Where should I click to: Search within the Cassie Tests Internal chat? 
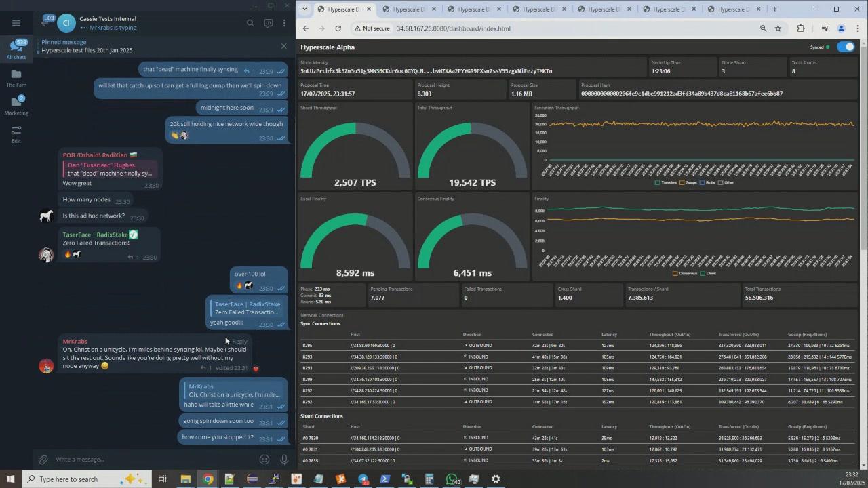(250, 23)
